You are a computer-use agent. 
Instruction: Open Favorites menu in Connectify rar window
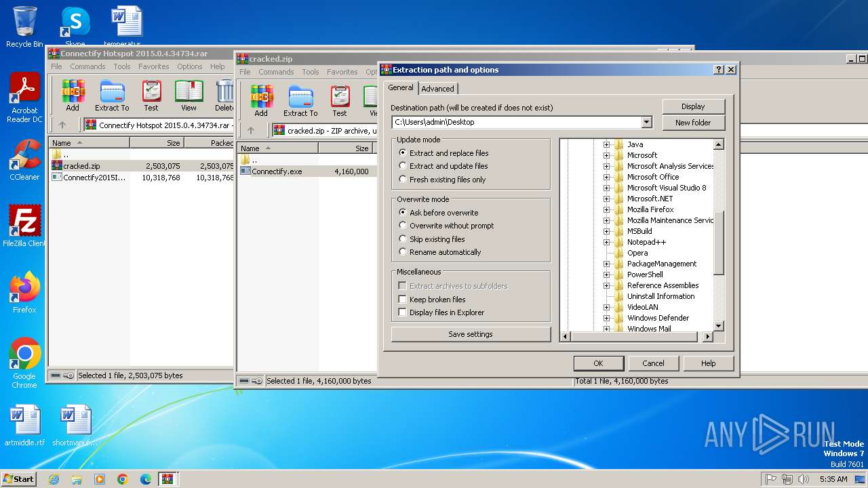154,66
